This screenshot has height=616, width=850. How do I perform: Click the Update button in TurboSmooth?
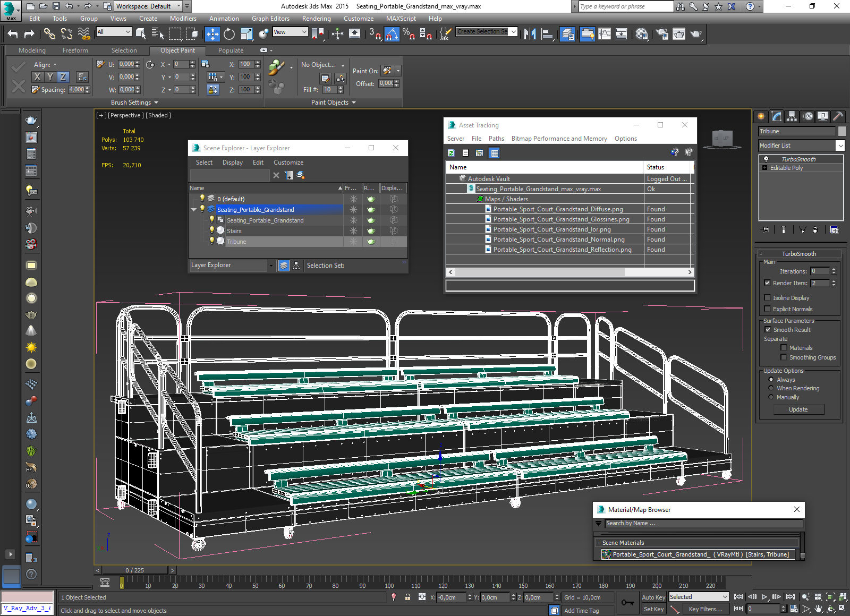pyautogui.click(x=798, y=409)
